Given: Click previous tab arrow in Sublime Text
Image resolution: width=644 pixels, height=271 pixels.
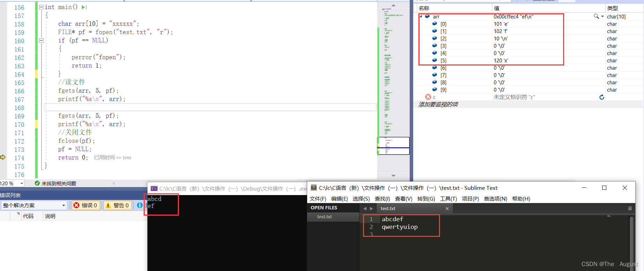Looking at the screenshot, I should [365, 208].
